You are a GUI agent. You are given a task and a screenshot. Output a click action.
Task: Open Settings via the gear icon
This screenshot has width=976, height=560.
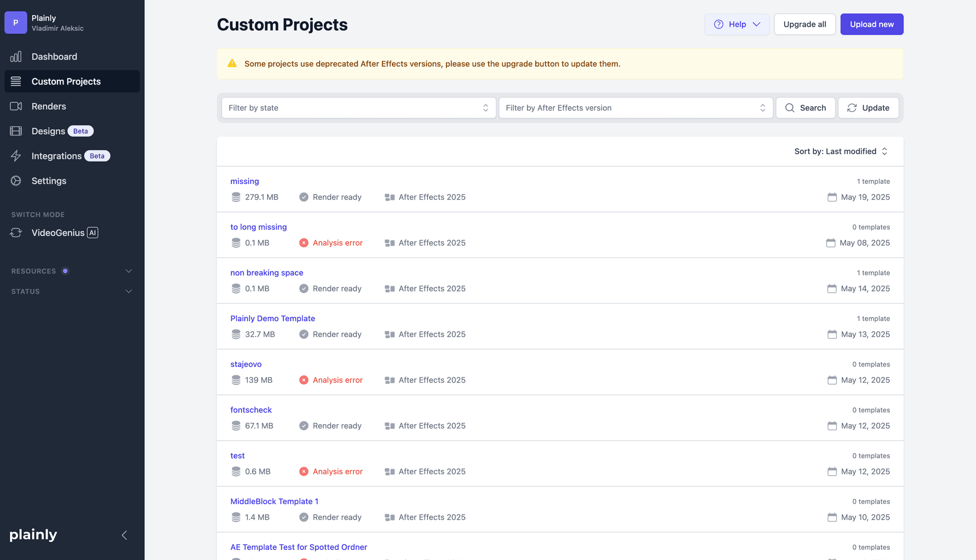click(x=16, y=180)
